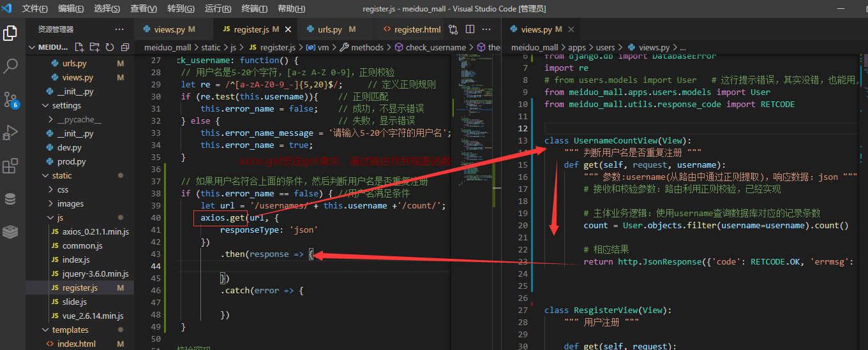
Task: Close the right-pane views.py tab
Action: (x=571, y=29)
